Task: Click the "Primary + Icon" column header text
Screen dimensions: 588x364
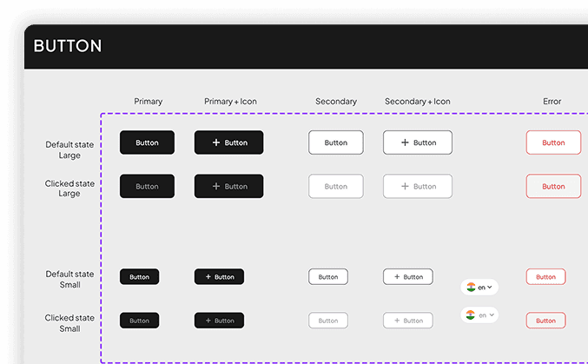Action: click(230, 102)
